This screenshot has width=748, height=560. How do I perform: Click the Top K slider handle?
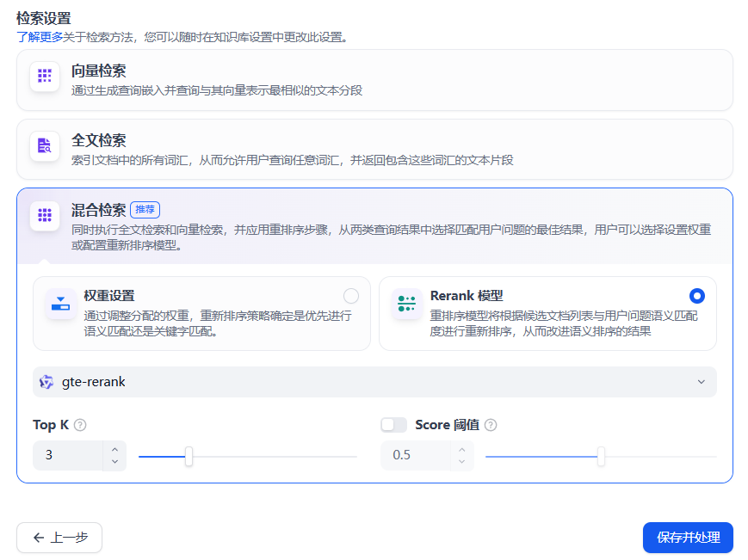pyautogui.click(x=189, y=457)
